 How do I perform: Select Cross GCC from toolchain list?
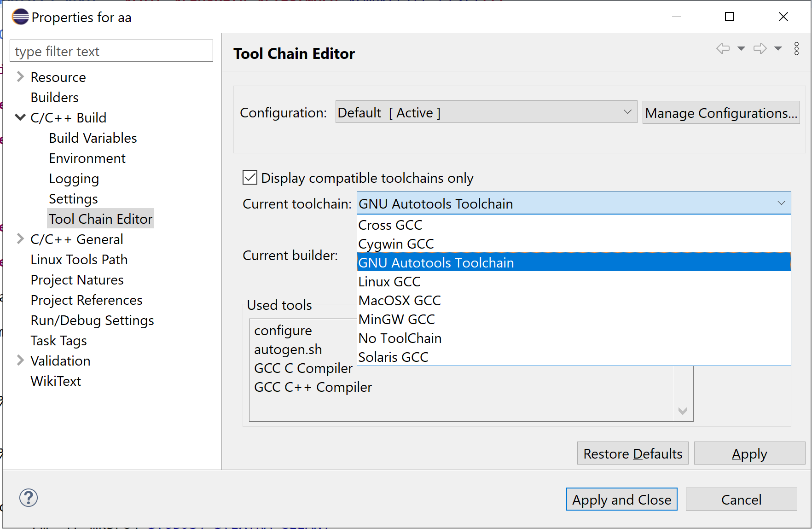[390, 225]
